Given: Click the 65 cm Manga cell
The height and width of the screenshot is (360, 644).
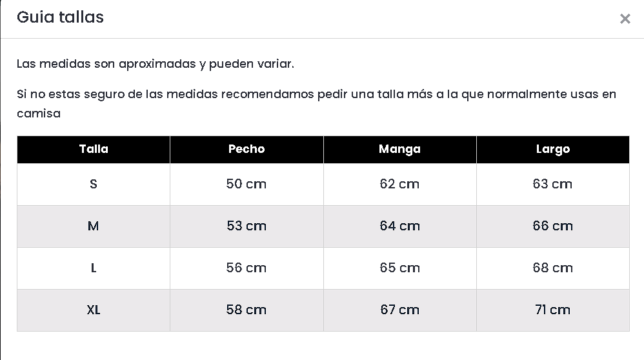Looking at the screenshot, I should [x=399, y=268].
